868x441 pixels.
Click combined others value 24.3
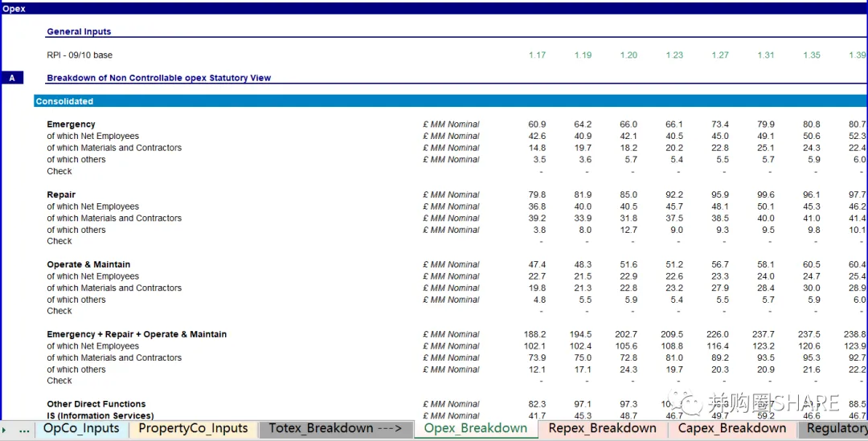click(x=628, y=370)
